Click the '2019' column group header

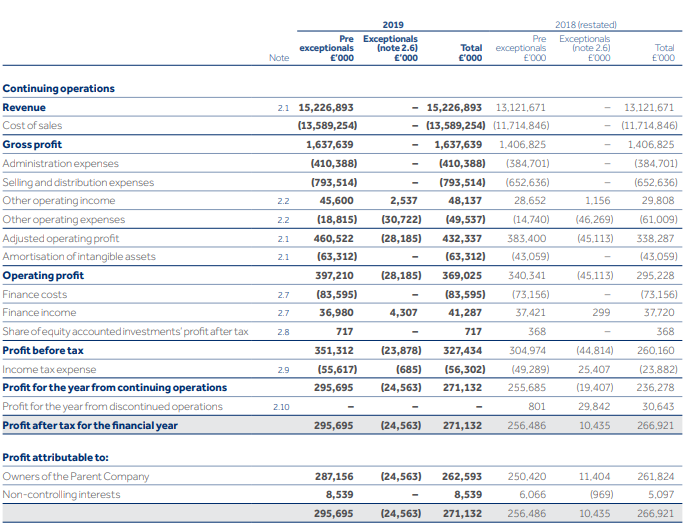click(393, 25)
